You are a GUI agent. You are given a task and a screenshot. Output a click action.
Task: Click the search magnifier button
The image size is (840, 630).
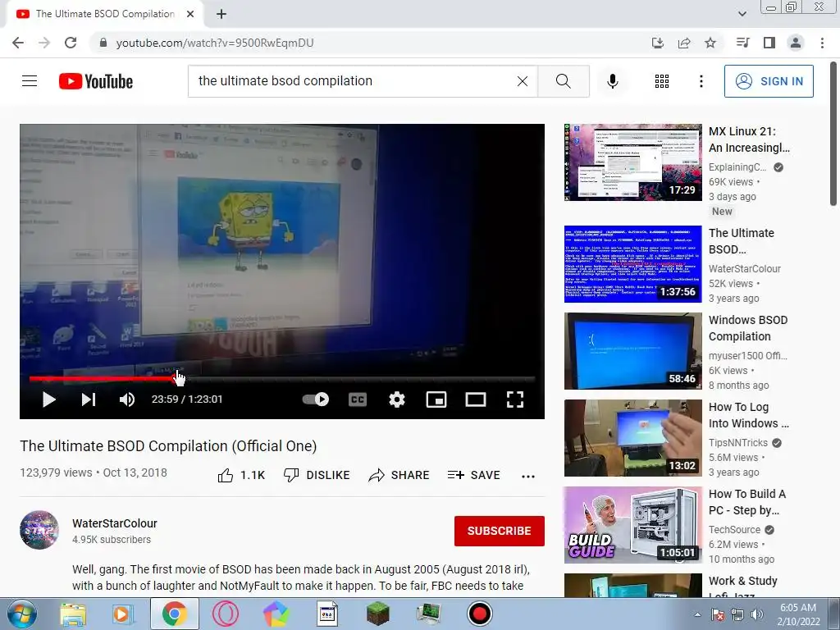coord(563,81)
